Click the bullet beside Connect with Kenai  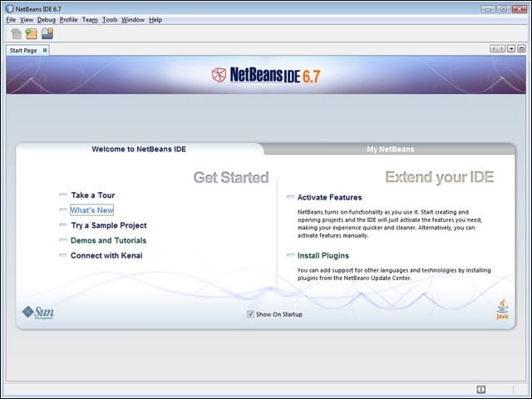[x=63, y=255]
